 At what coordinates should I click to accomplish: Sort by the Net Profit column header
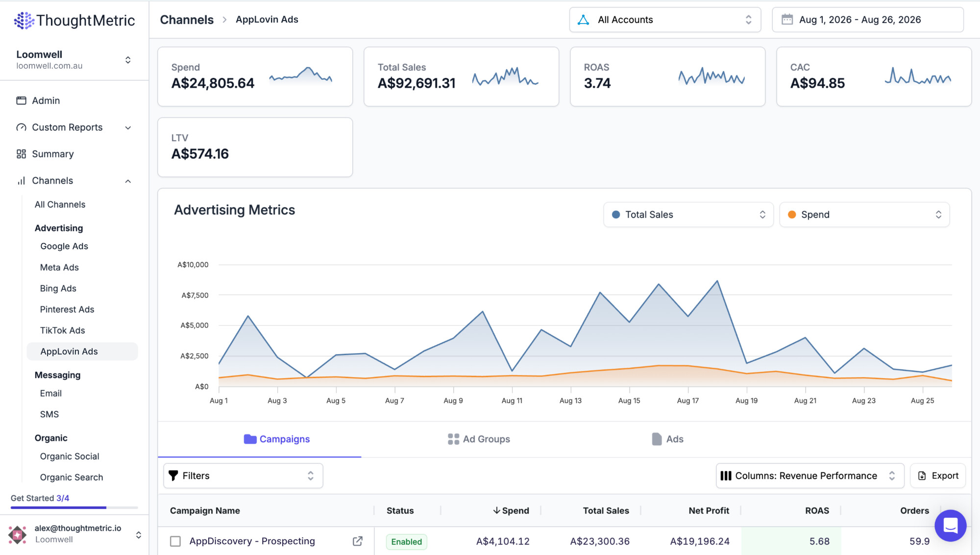click(709, 510)
